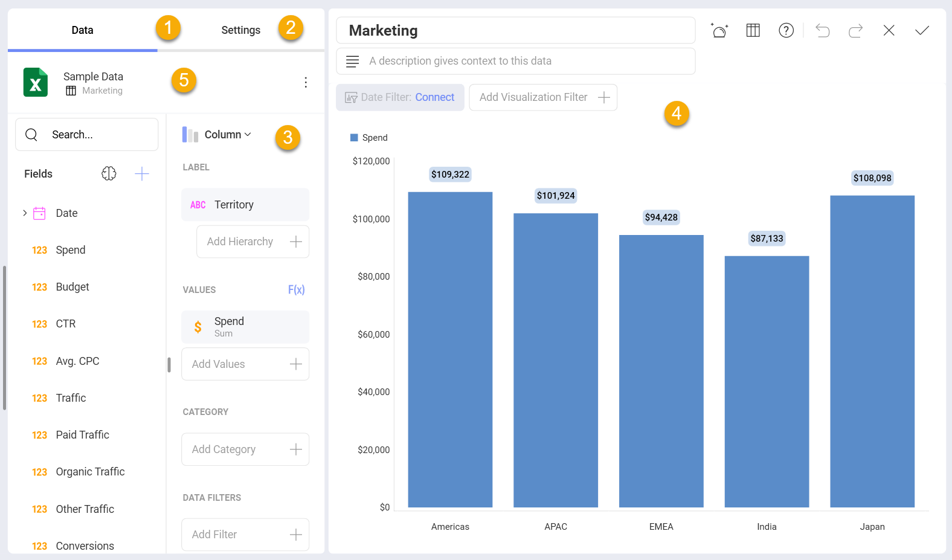
Task: Click Add Hierarchy under Territory label
Action: click(252, 242)
